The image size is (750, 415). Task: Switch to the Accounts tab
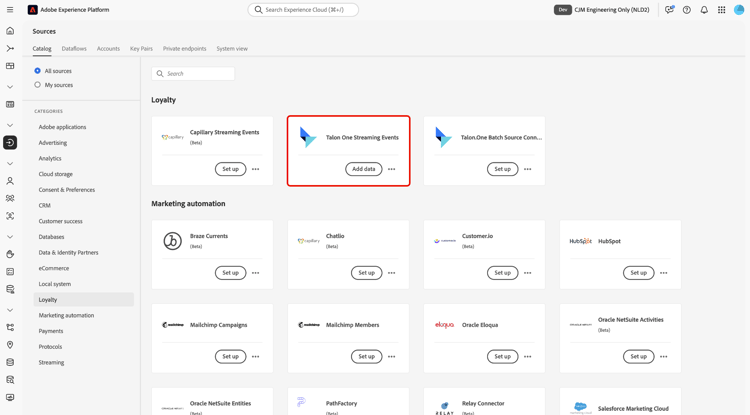click(x=108, y=48)
